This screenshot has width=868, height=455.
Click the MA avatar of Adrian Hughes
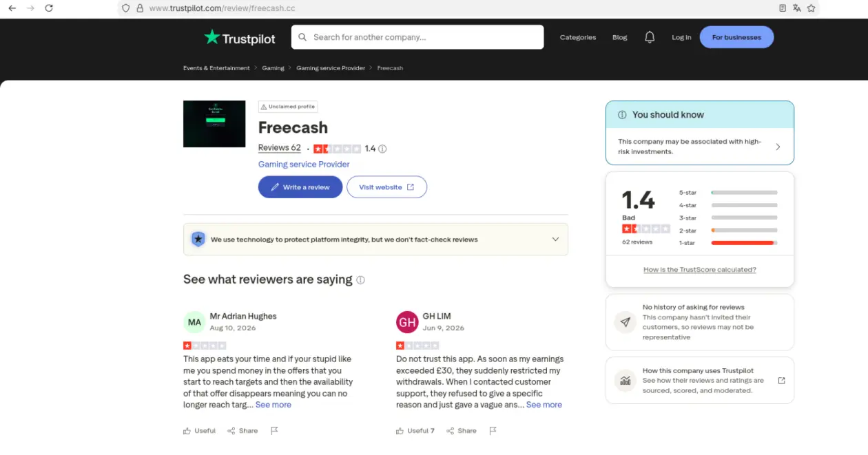pos(194,322)
